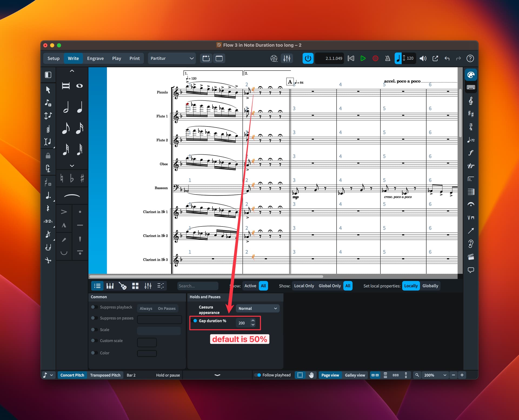Open the Dynamics panel icon
519x420 pixels.
pyautogui.click(x=471, y=153)
